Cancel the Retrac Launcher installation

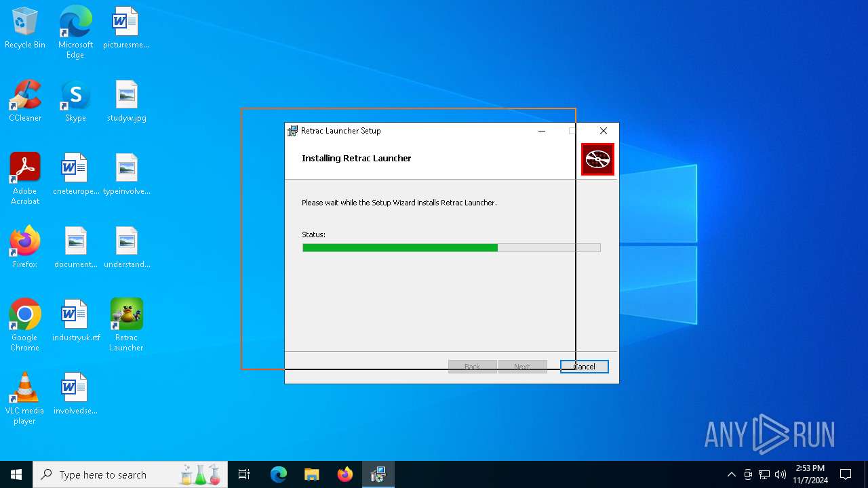[x=585, y=367]
